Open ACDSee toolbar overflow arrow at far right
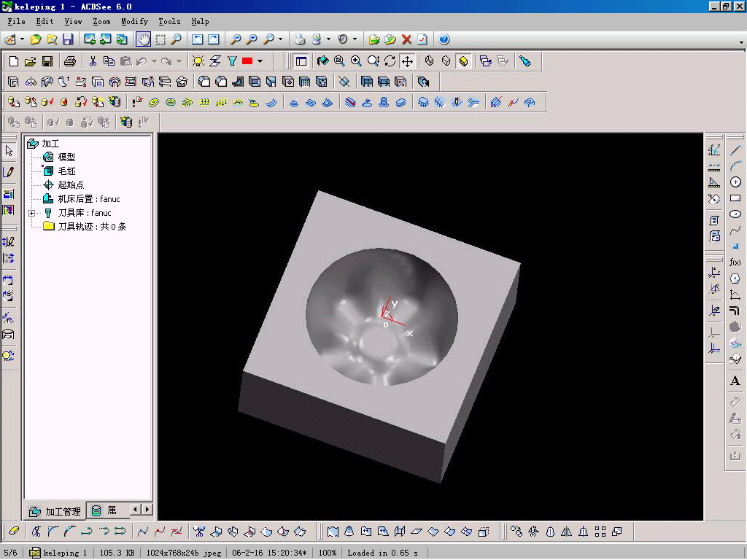Viewport: 747px width, 560px height. tap(741, 43)
